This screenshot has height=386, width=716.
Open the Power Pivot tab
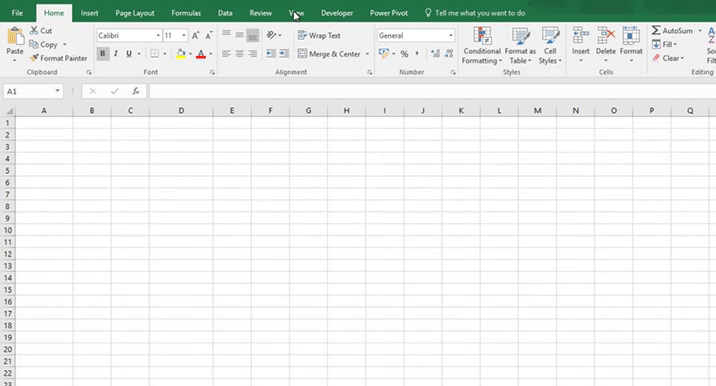click(x=389, y=13)
